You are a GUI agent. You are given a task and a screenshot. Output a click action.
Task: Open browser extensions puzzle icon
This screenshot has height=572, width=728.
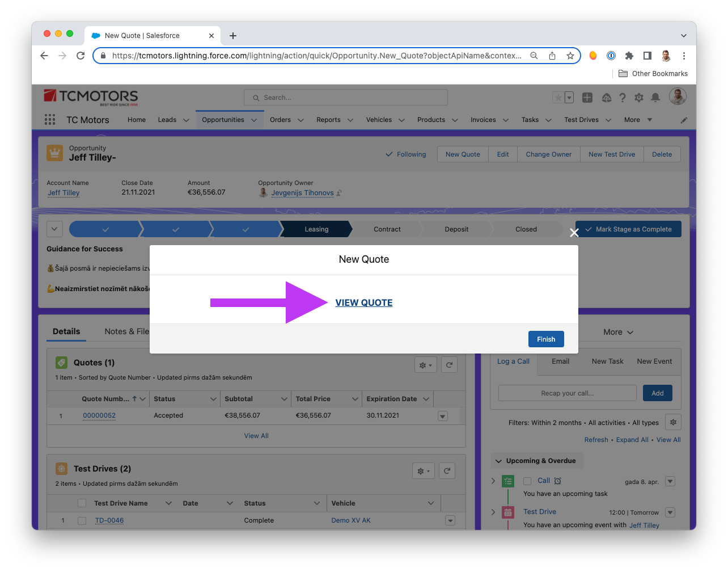click(629, 56)
